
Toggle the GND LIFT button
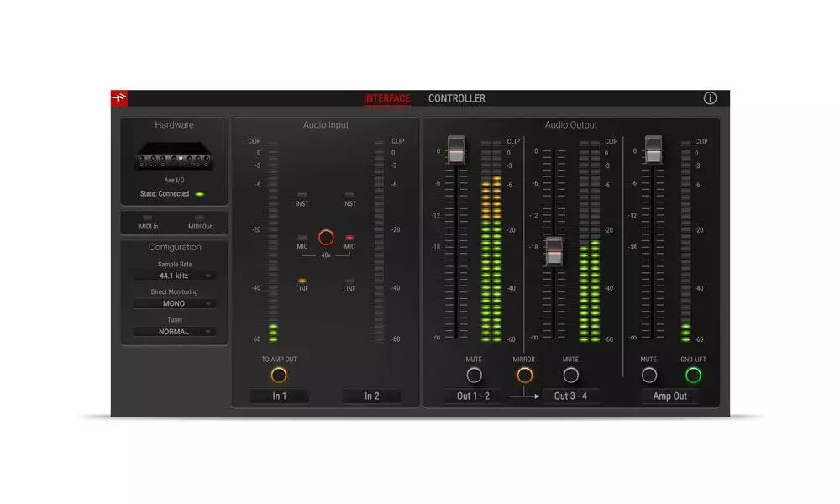[693, 375]
